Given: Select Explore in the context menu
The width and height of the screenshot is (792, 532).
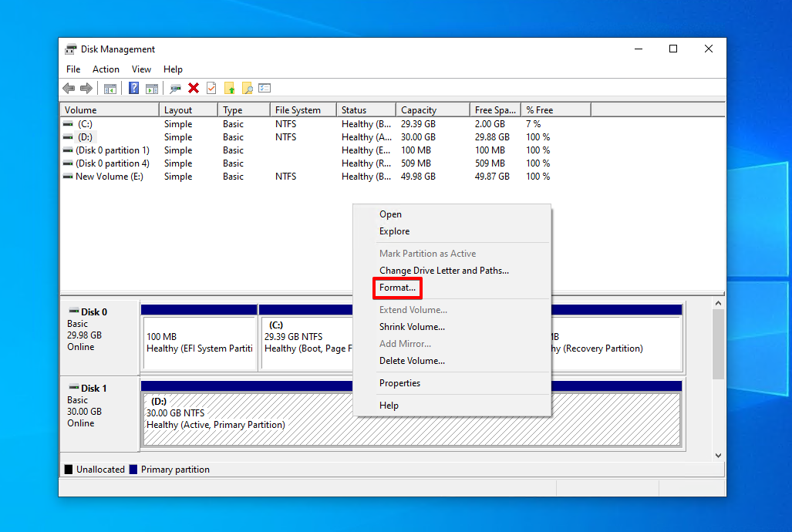Looking at the screenshot, I should pyautogui.click(x=393, y=231).
